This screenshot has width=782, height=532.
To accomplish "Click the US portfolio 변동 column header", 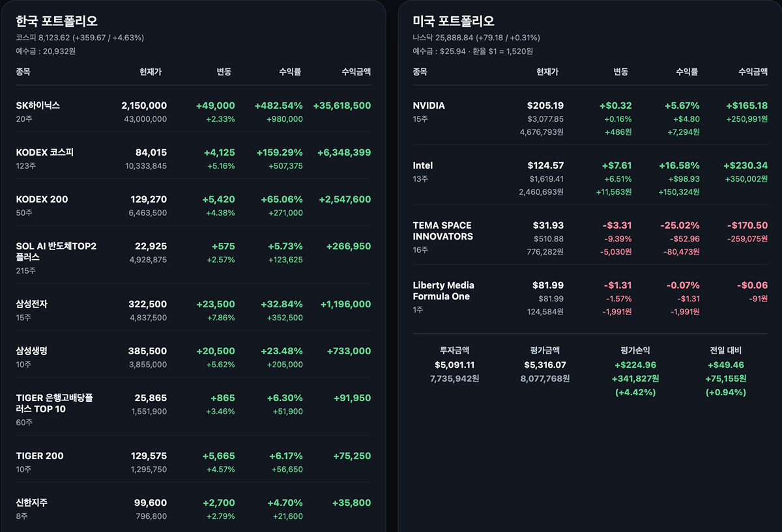I will (x=620, y=72).
